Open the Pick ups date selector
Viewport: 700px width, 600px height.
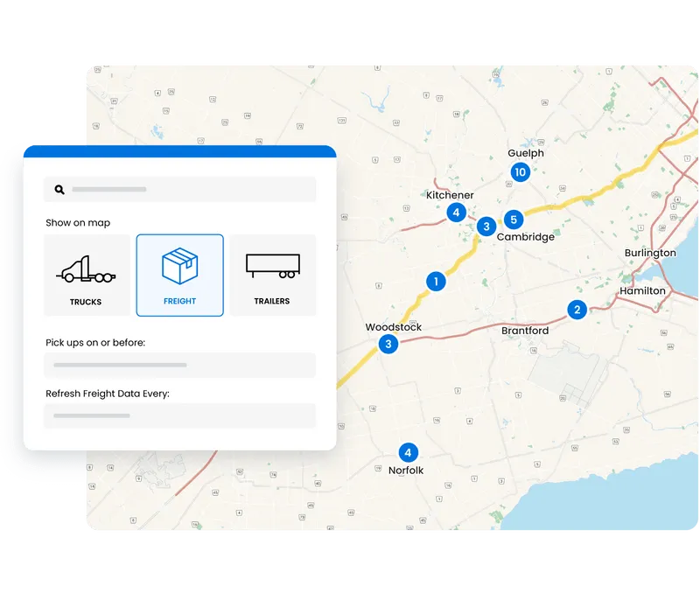(x=179, y=365)
